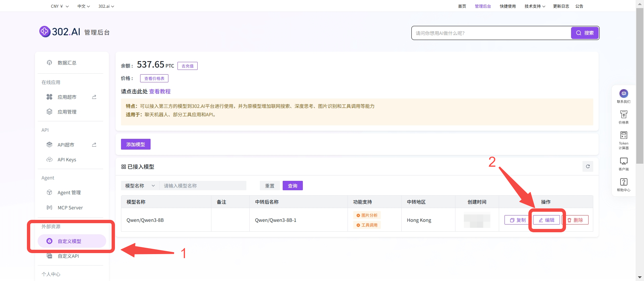Image resolution: width=644 pixels, height=281 pixels.
Task: Click the 应用超市 grid icon
Action: [49, 97]
